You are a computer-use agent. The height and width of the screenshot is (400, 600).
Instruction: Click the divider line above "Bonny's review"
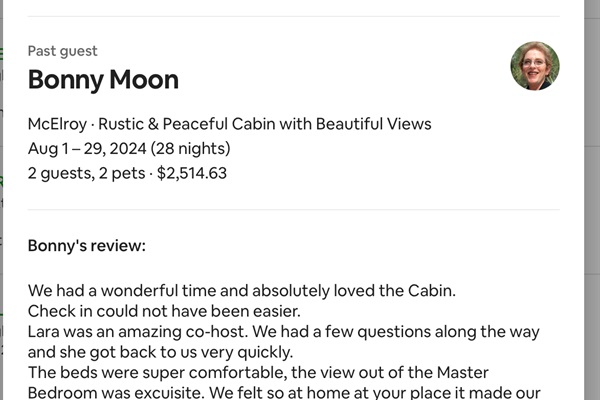pyautogui.click(x=293, y=210)
